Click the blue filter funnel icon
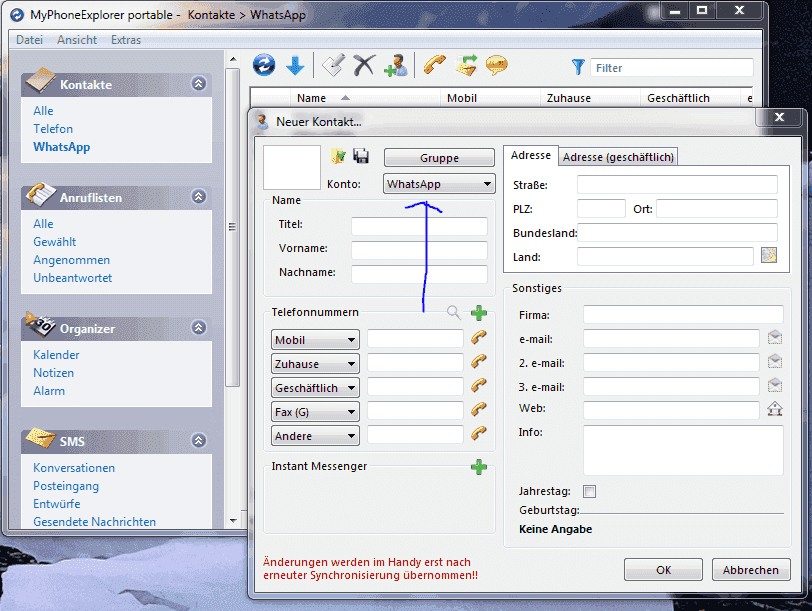Screen dimensions: 812x611 click(578, 67)
